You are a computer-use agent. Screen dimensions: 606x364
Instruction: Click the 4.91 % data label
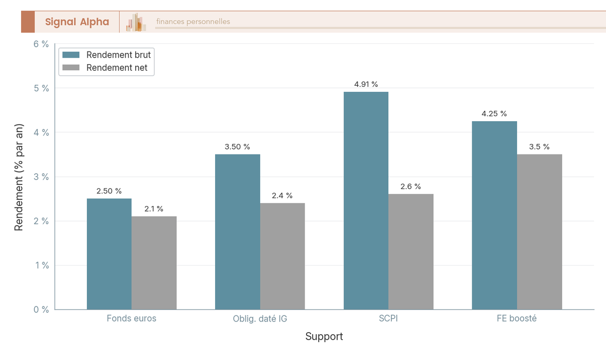[x=366, y=84]
